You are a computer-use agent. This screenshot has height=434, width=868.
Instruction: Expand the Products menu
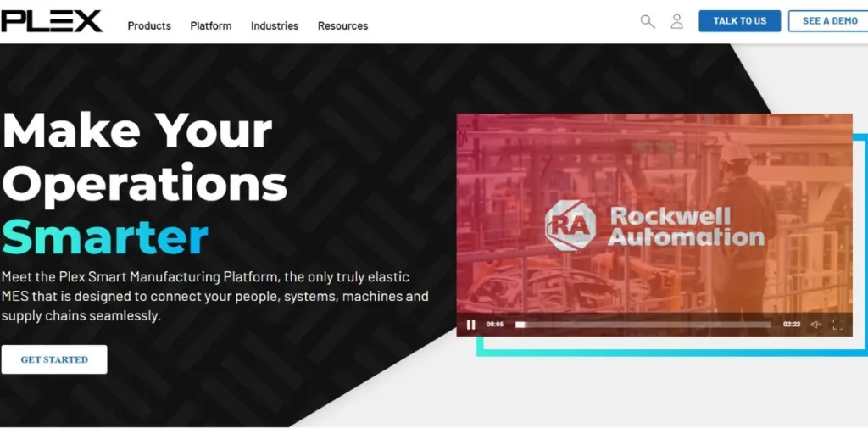149,25
